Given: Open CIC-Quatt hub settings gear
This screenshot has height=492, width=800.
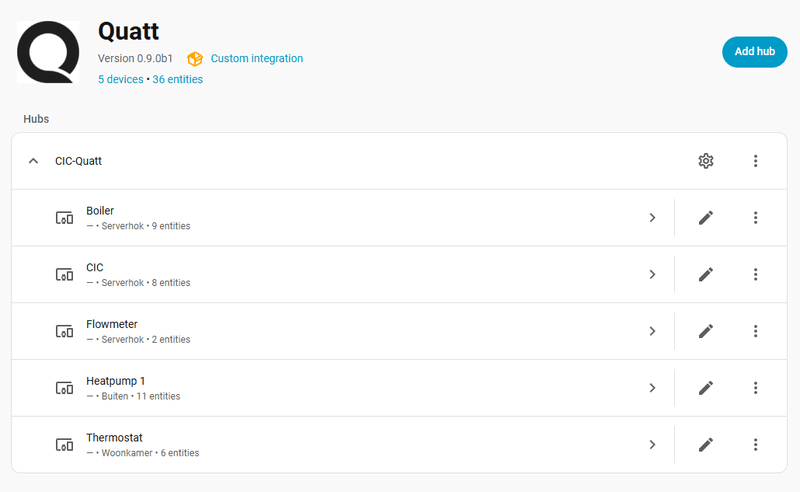Looking at the screenshot, I should [706, 161].
